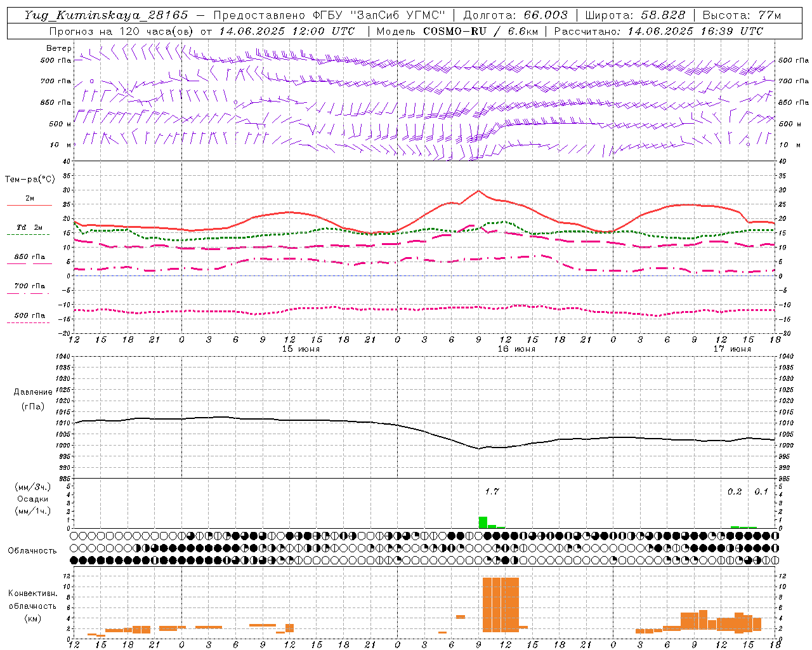
Task: Select the Рассчитано: 14.06.2025 16:39 UTC timestamp
Action: (x=658, y=31)
